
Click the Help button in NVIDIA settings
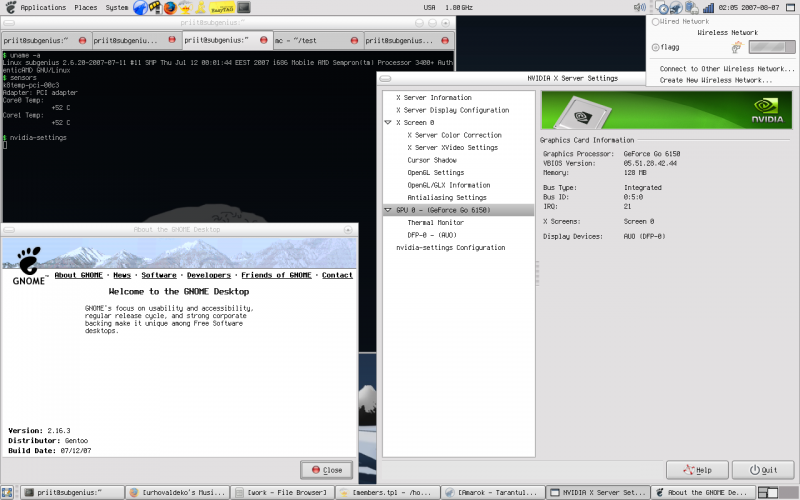697,470
